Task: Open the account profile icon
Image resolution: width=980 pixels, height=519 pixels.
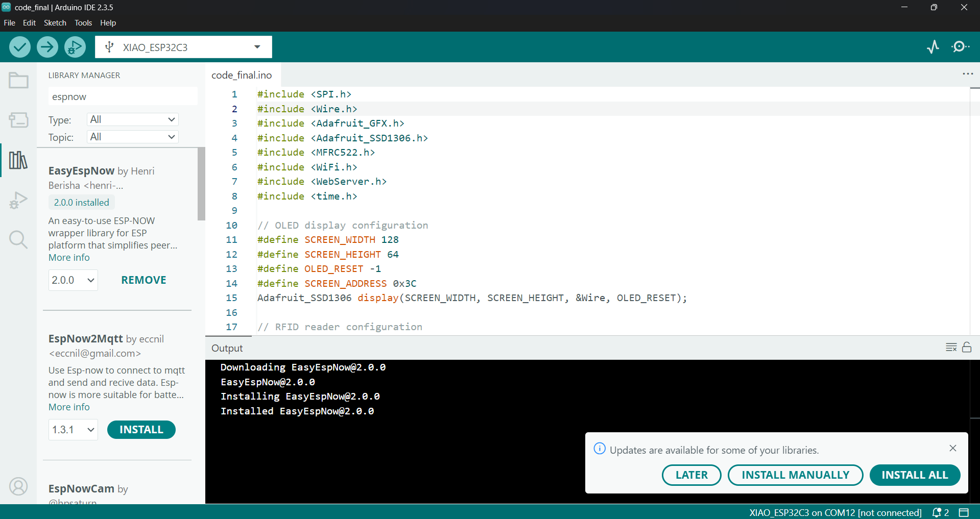Action: pos(18,486)
